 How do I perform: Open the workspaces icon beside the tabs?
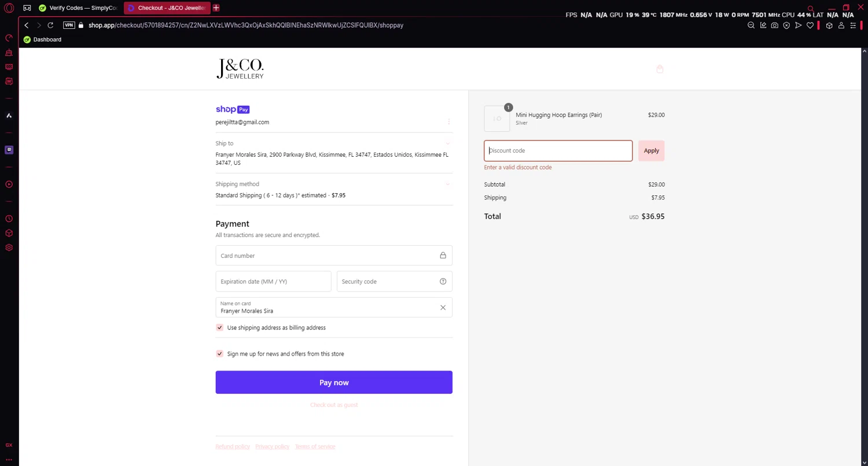(x=27, y=8)
